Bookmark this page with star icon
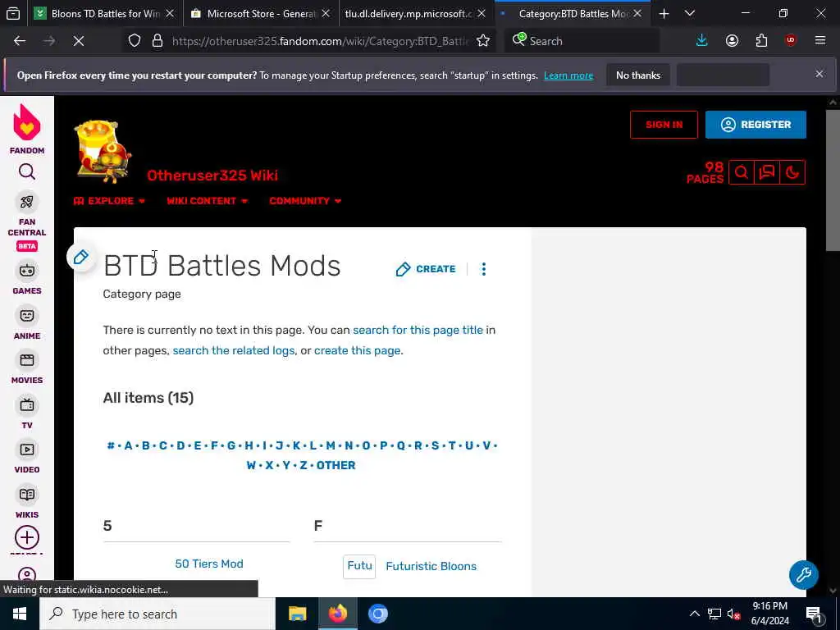 [x=483, y=41]
